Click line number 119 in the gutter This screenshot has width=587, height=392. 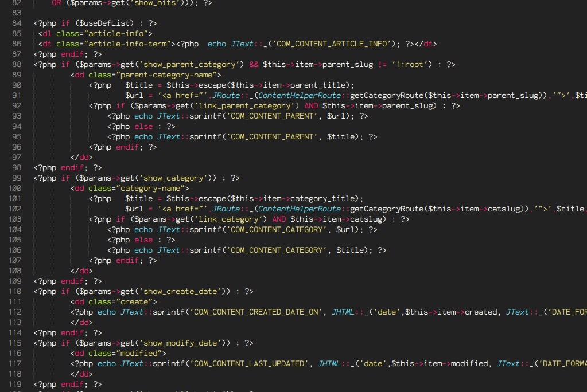tap(15, 384)
